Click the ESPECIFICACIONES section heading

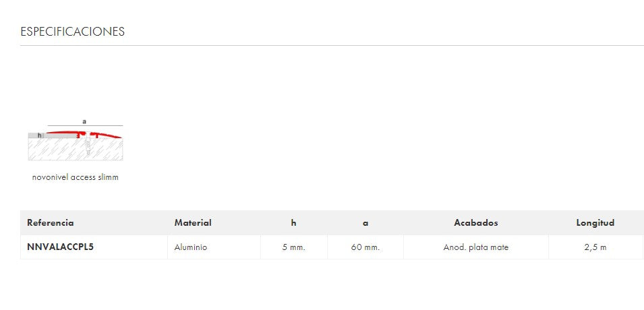click(x=72, y=32)
